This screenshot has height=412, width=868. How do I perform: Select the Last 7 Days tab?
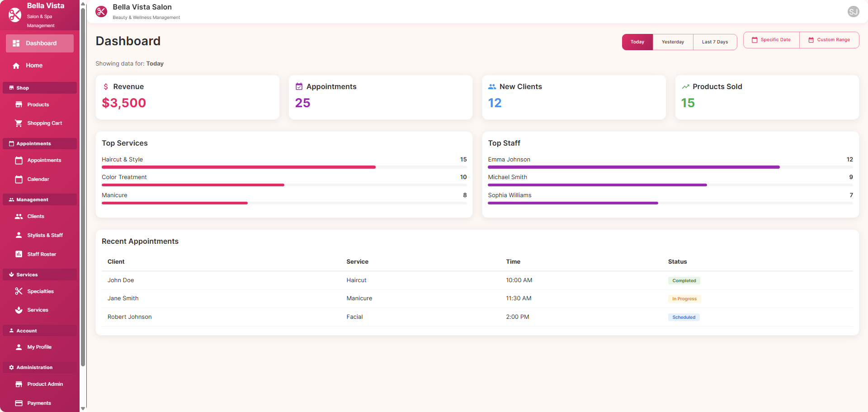[x=715, y=42]
